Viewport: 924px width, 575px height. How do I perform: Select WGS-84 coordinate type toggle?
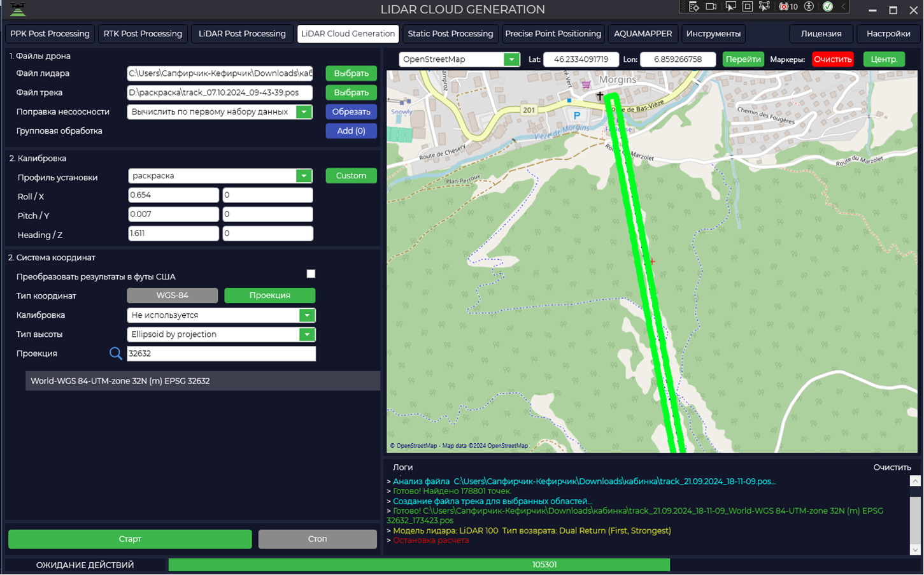pos(173,295)
